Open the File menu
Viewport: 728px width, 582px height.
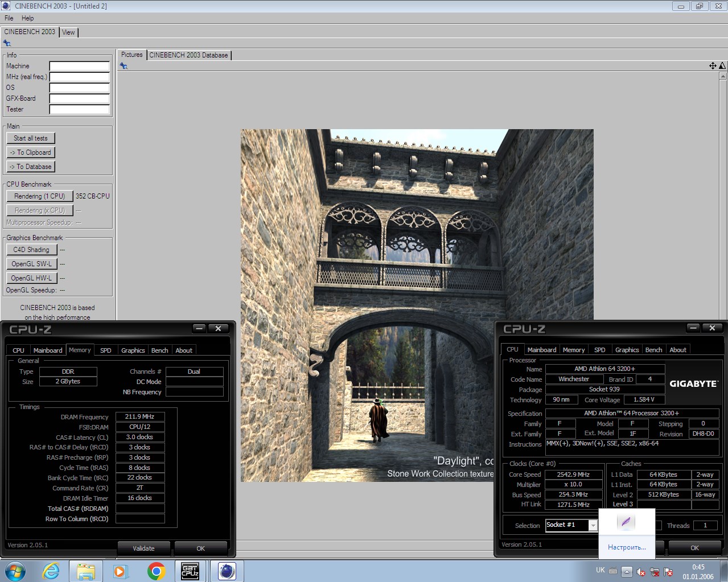coord(9,18)
